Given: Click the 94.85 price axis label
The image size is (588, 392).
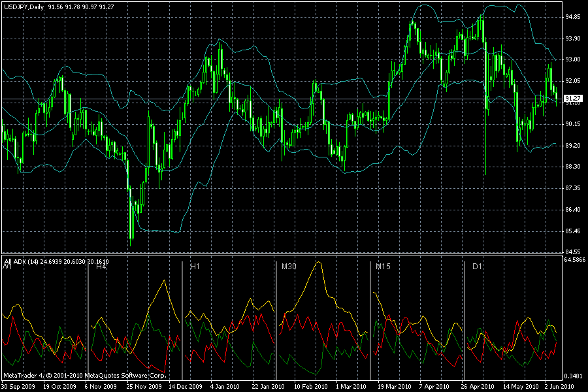Looking at the screenshot, I should pyautogui.click(x=572, y=17).
